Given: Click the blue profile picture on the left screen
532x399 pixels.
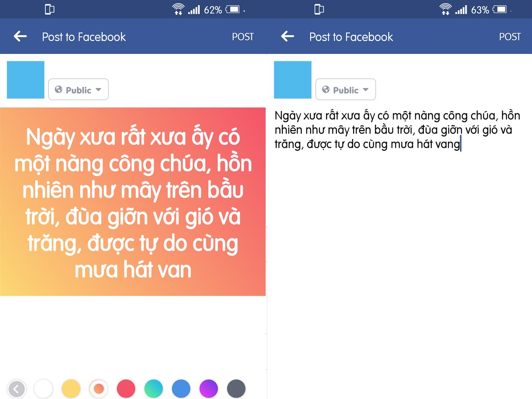Looking at the screenshot, I should click(x=25, y=80).
